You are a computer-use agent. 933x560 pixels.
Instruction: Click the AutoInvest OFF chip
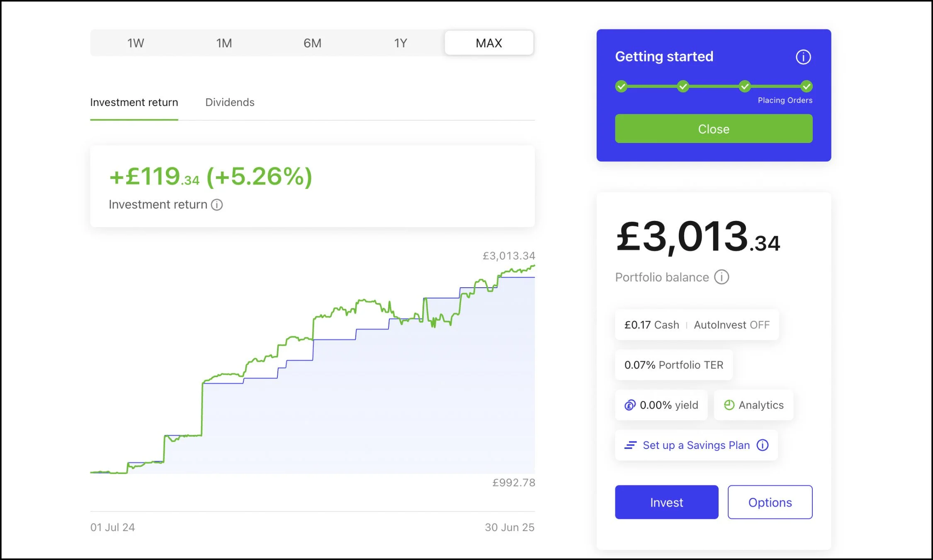(731, 325)
